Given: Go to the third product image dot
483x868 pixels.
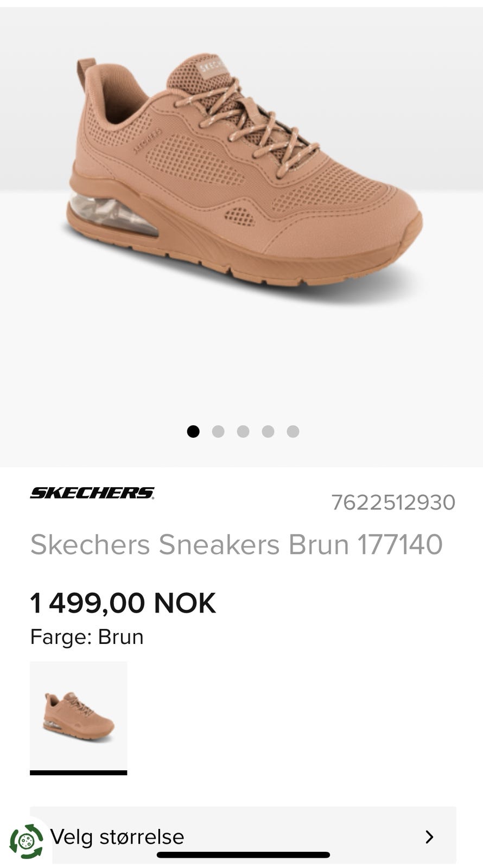Looking at the screenshot, I should pos(243,431).
